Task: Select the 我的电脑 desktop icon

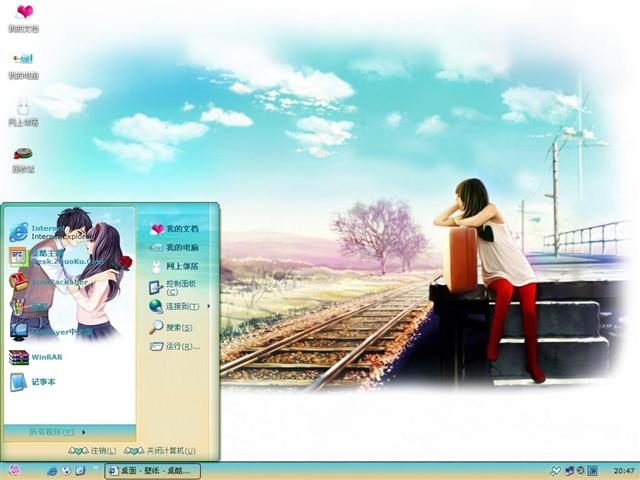Action: (x=24, y=66)
